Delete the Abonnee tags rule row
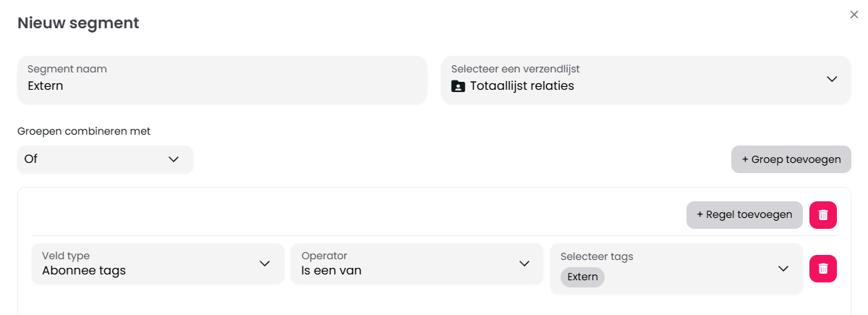 pyautogui.click(x=822, y=269)
